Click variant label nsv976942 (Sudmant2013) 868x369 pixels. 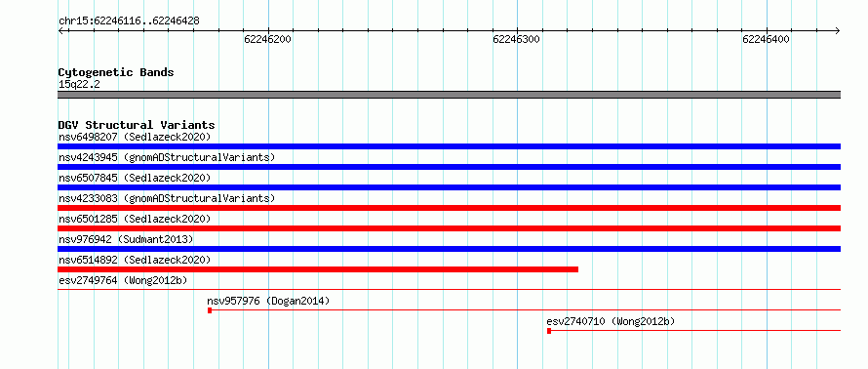126,239
